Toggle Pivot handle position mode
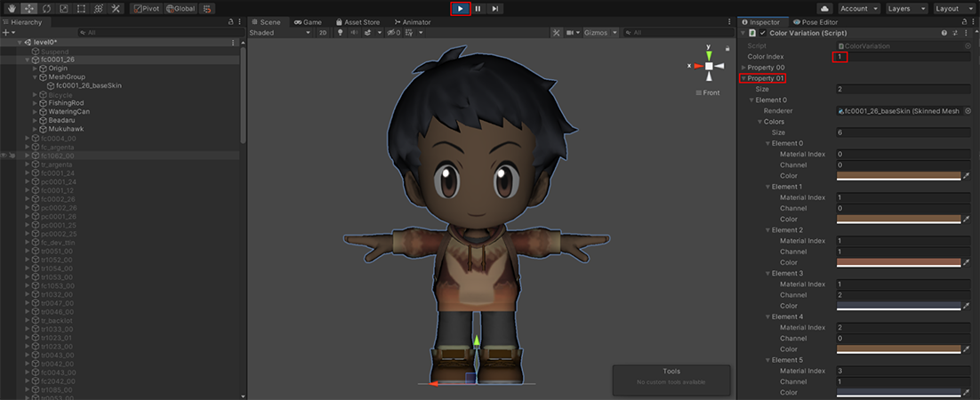The image size is (980, 400). (145, 8)
